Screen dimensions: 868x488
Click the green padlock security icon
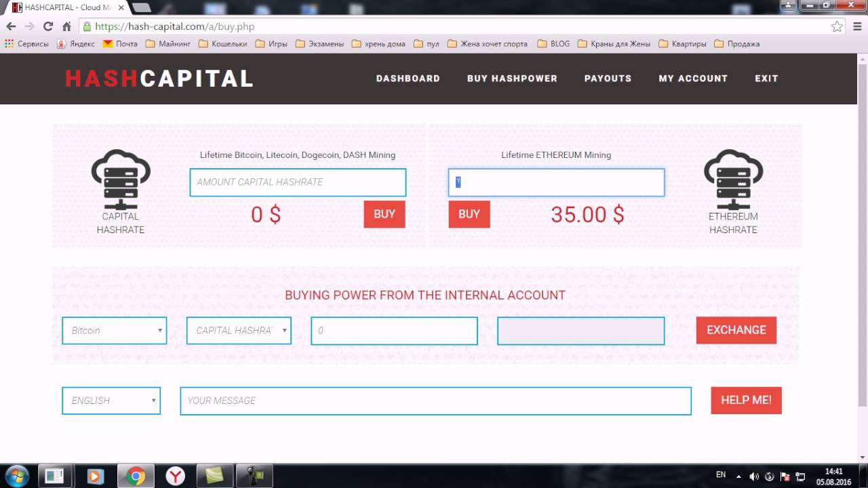click(87, 26)
